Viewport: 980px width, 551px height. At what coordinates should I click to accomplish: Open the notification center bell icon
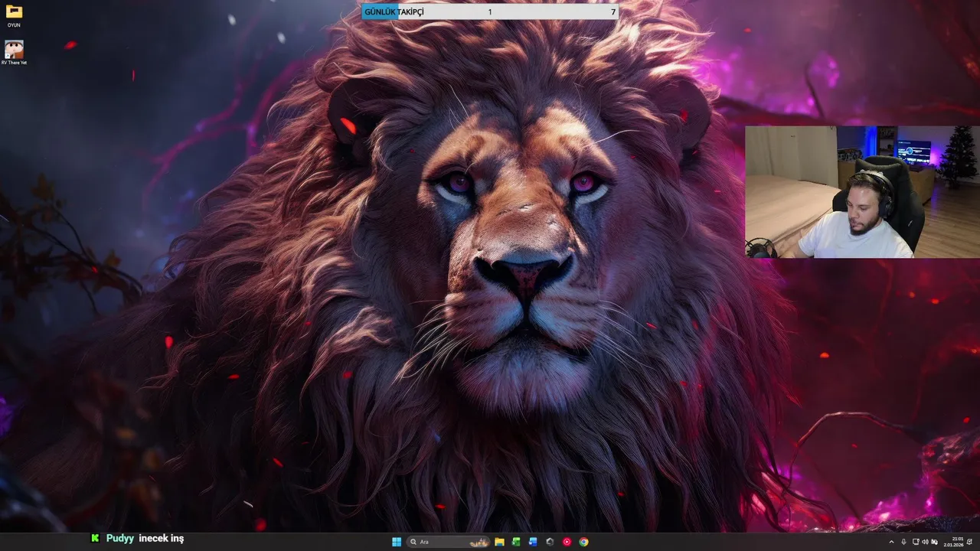tap(969, 542)
